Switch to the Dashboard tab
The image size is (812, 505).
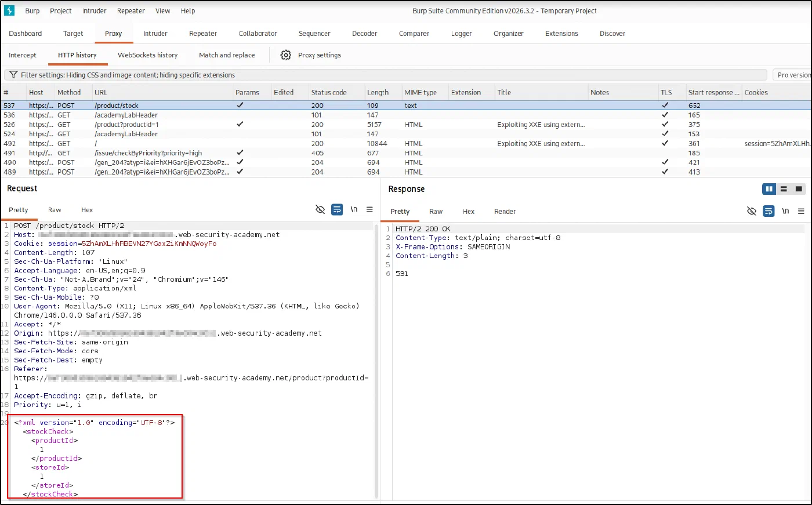click(26, 34)
